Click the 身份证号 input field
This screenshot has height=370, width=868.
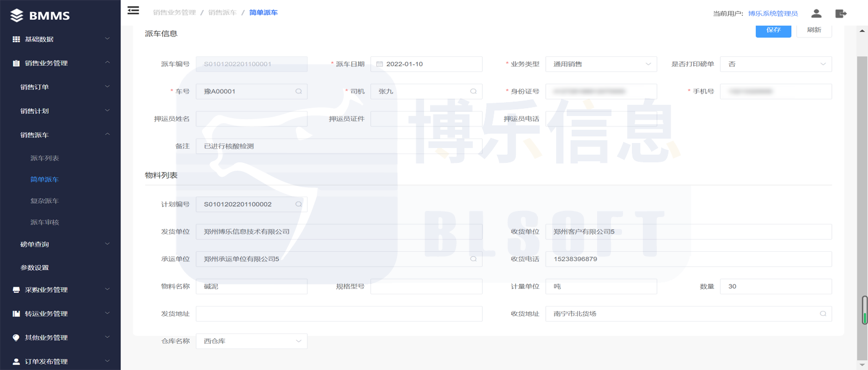click(x=601, y=91)
